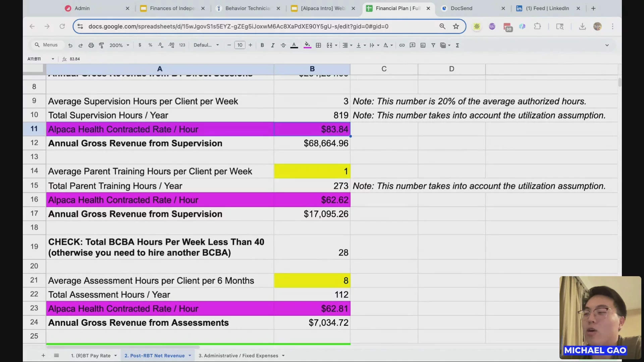
Task: Print the spreadsheet
Action: (x=91, y=45)
